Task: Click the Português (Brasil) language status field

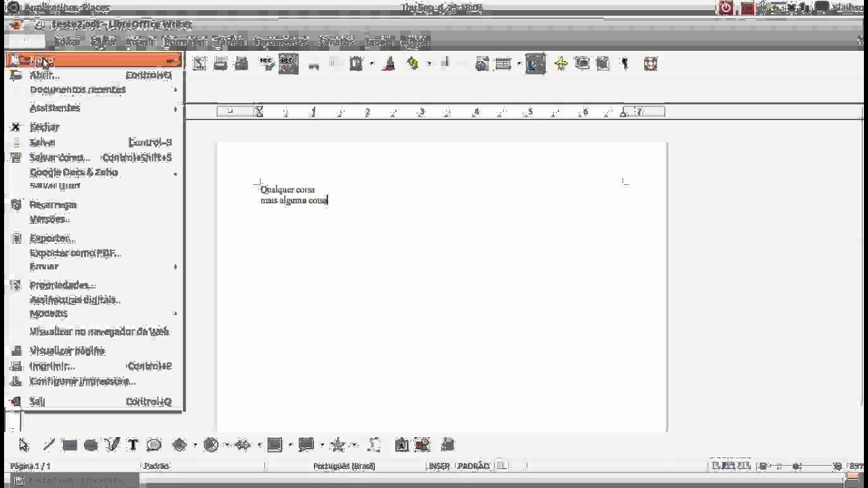Action: (x=344, y=466)
